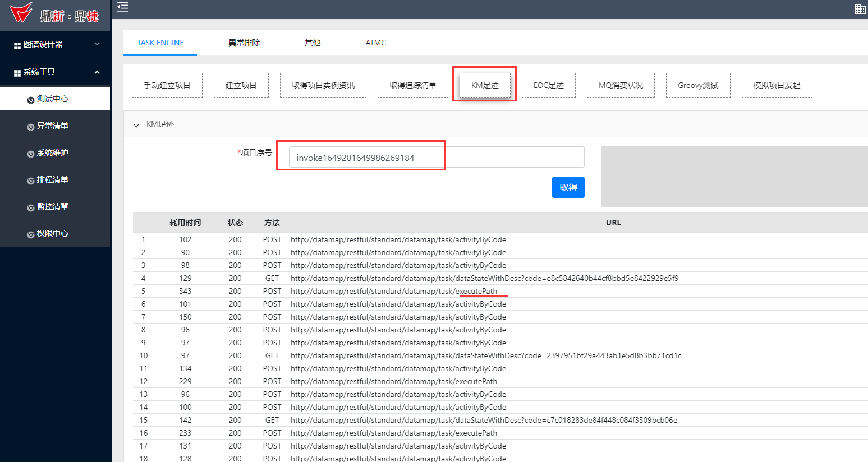This screenshot has height=462, width=868.
Task: Click the grid icon at top right
Action: (x=860, y=8)
